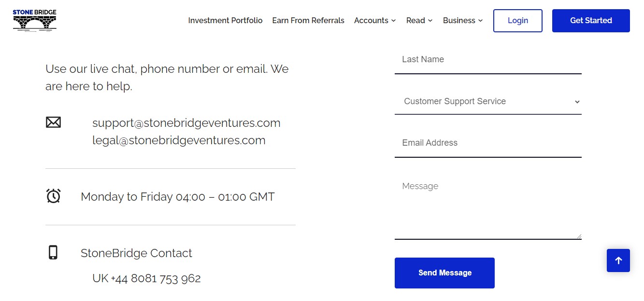Click the Get Started button
Image resolution: width=644 pixels, height=301 pixels.
(591, 21)
